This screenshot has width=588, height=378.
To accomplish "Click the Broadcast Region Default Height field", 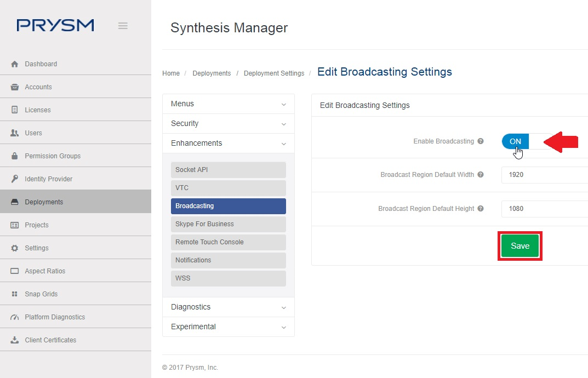I will [x=545, y=209].
